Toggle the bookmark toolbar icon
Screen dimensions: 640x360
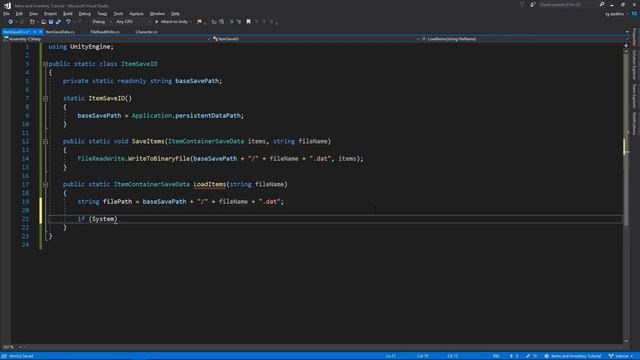[x=248, y=22]
